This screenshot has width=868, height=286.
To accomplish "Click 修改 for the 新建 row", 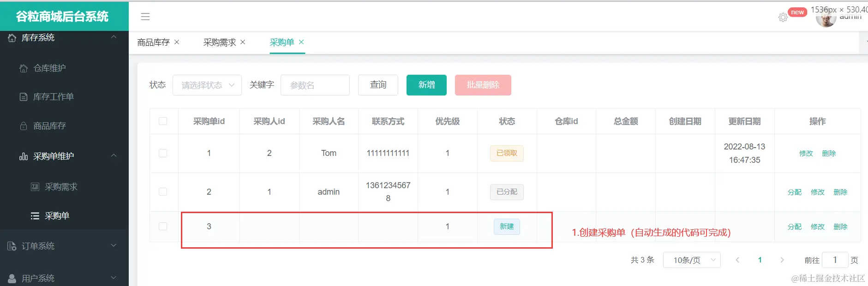I will [818, 226].
